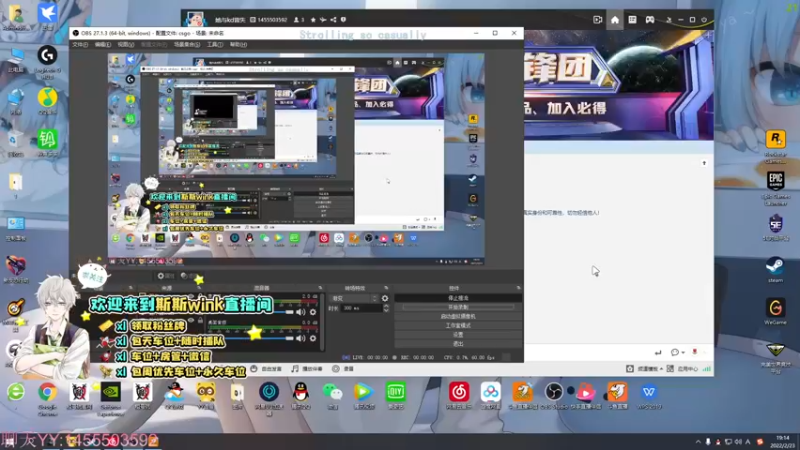This screenshot has height=450, width=800.
Task: Pop out the controls dock panel
Action: (x=518, y=288)
